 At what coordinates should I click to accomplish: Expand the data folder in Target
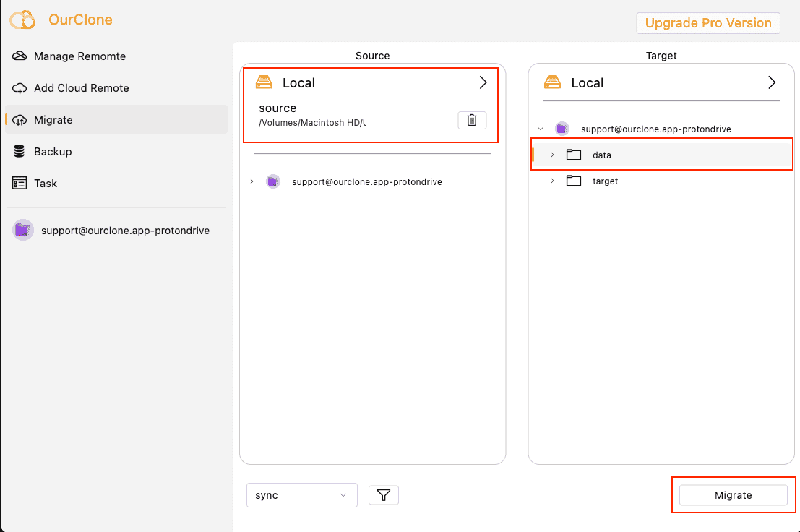click(552, 154)
